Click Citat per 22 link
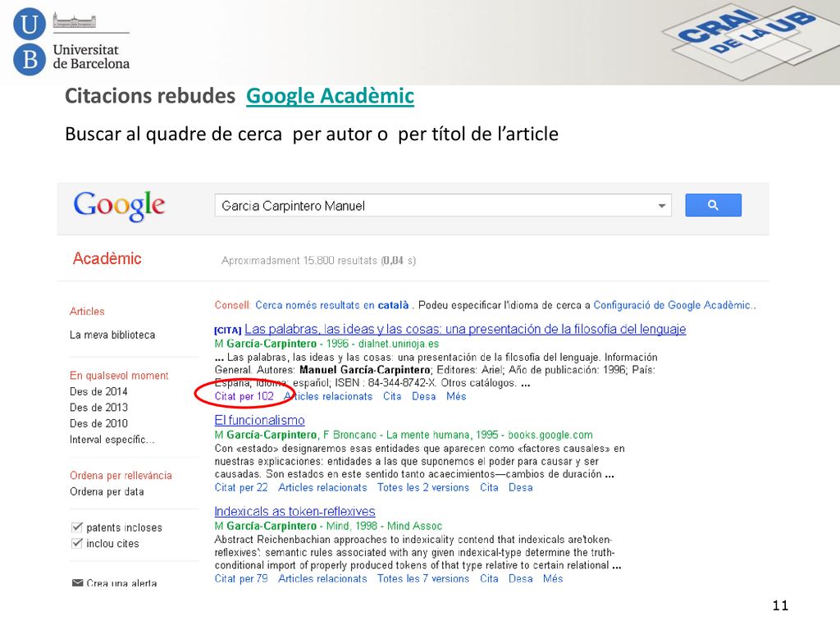This screenshot has width=840, height=630. [x=241, y=487]
